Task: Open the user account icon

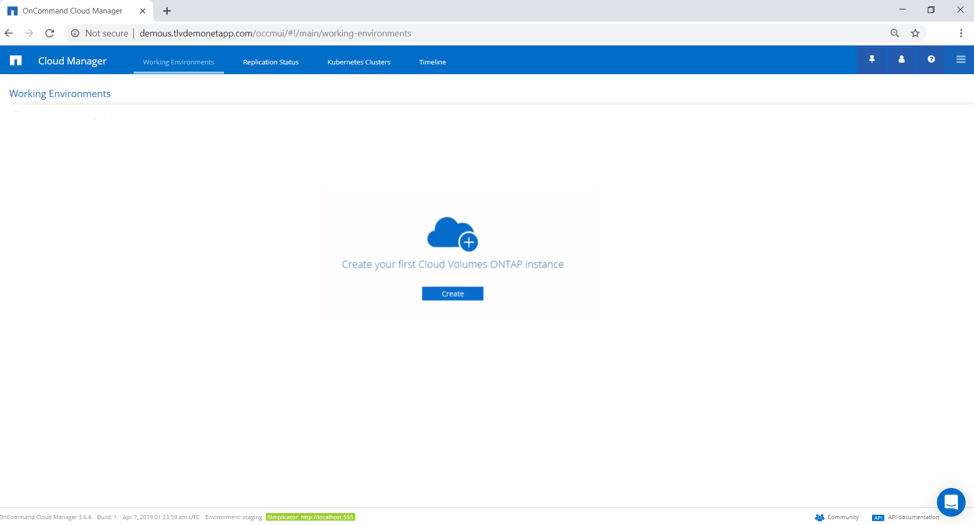Action: (901, 60)
